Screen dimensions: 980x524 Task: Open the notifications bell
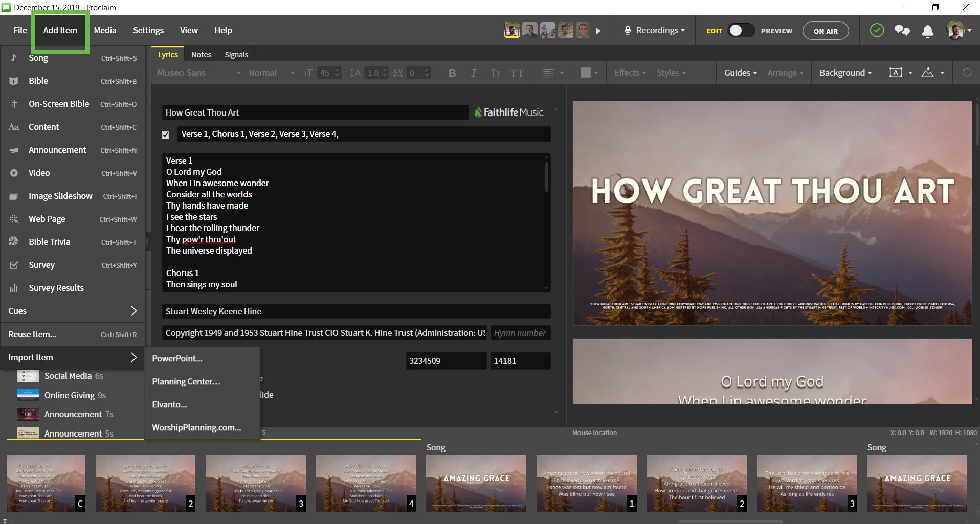[927, 31]
